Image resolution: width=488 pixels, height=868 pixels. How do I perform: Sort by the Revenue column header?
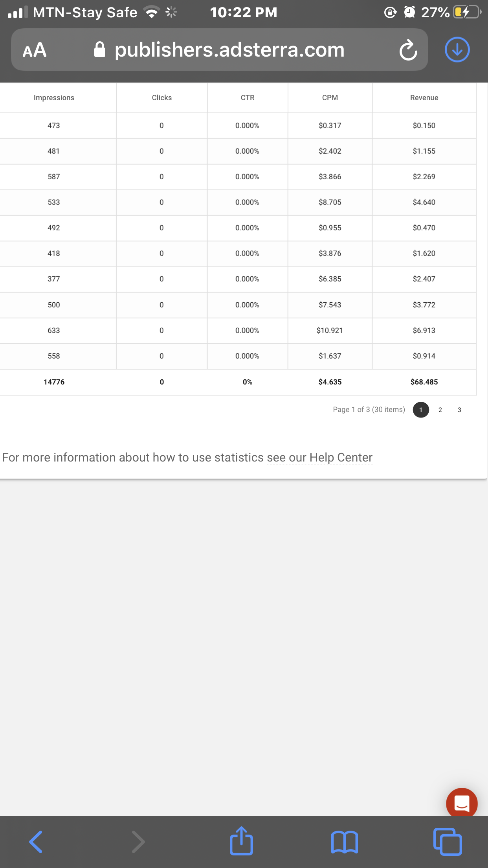pyautogui.click(x=424, y=98)
